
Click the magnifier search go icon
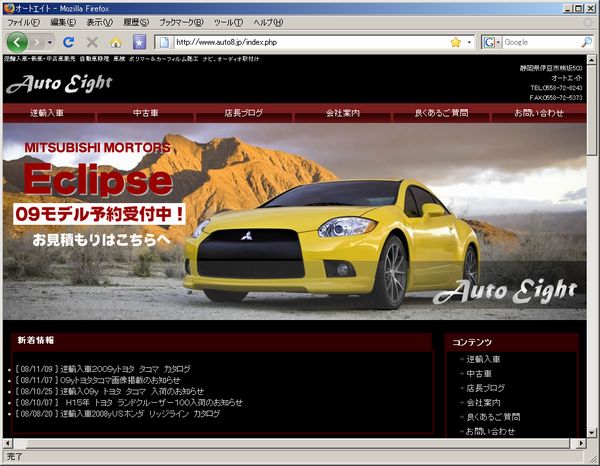pos(587,42)
